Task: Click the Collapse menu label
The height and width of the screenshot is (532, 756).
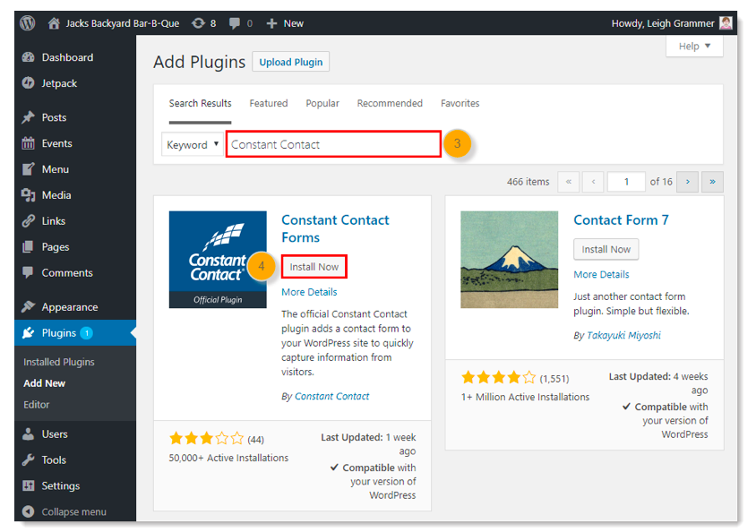Action: tap(73, 511)
